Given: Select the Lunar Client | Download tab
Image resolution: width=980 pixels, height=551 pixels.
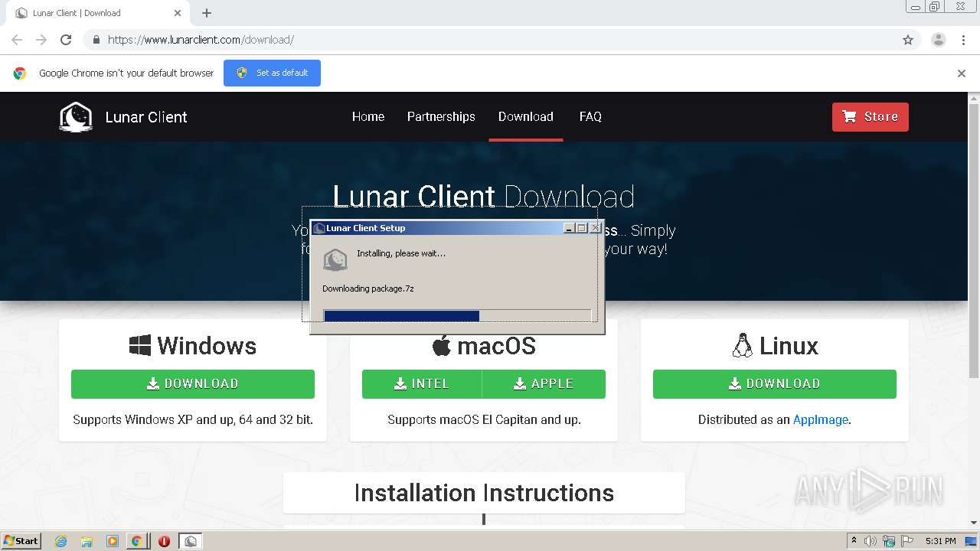Looking at the screenshot, I should [x=96, y=13].
